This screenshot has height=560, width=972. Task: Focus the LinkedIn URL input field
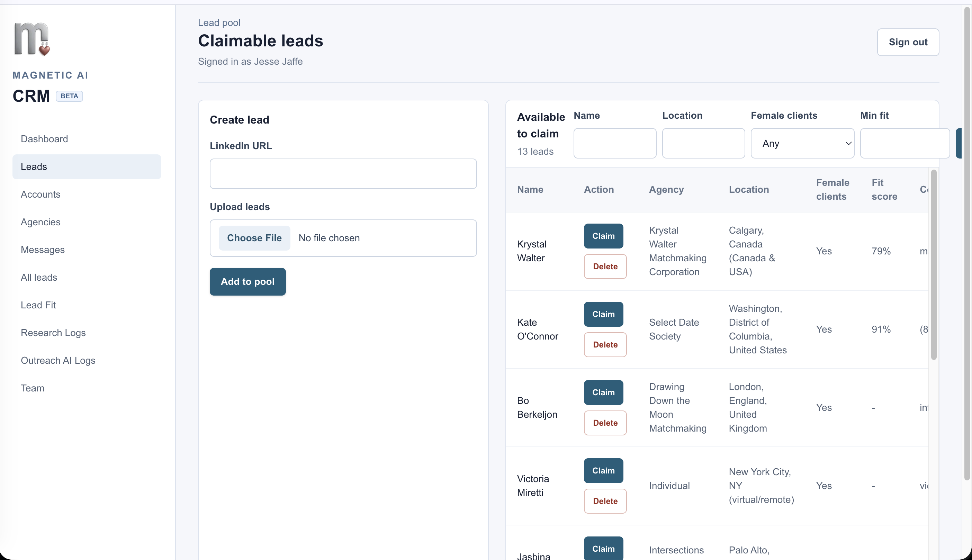[343, 173]
